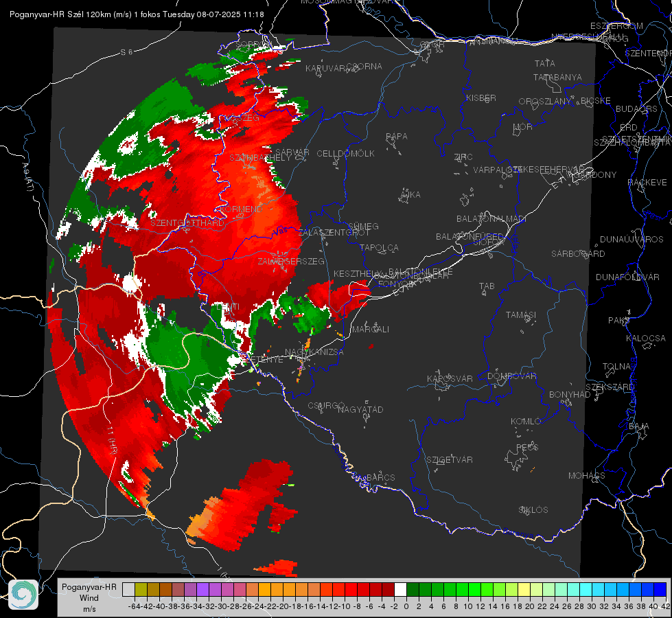Click the MARCALI town label
Image resolution: width=672 pixels, height=618 pixels.
point(370,330)
